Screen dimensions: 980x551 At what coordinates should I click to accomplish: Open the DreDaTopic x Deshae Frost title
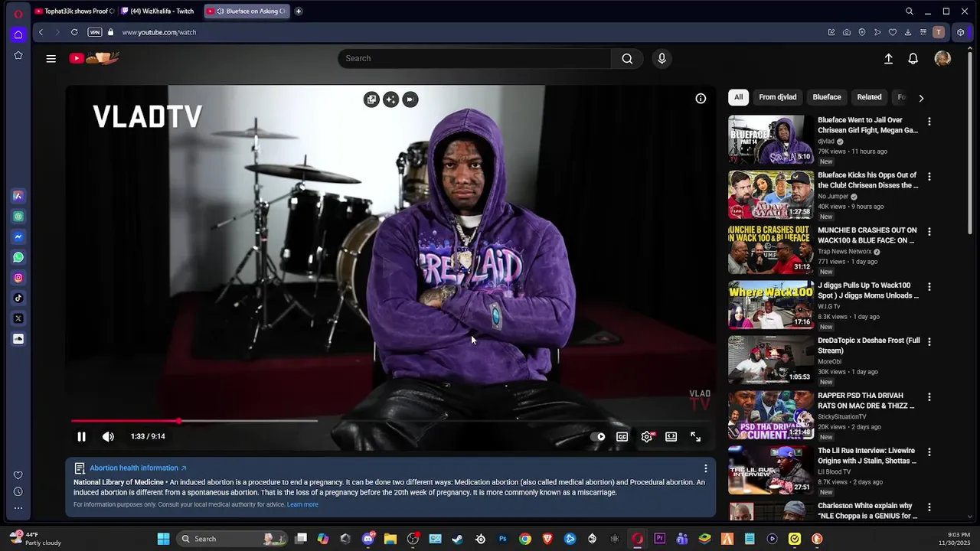pyautogui.click(x=869, y=345)
